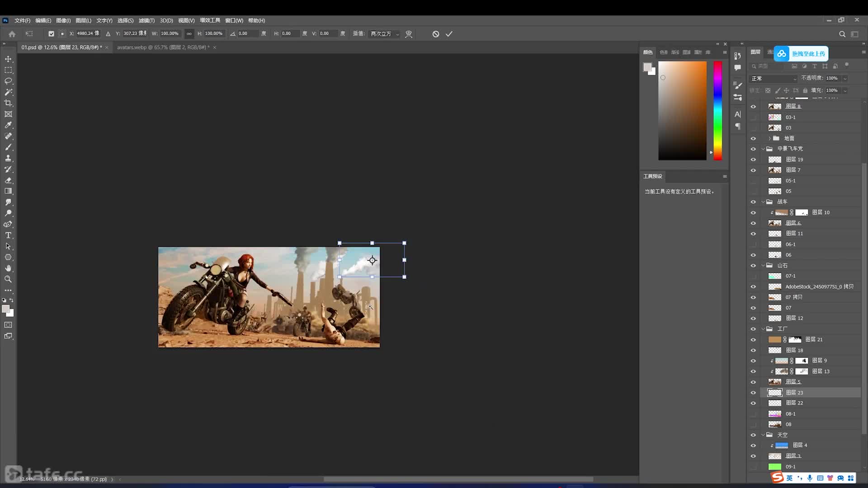The image size is (868, 488).
Task: Open the 图像(I) menu
Action: click(63, 20)
